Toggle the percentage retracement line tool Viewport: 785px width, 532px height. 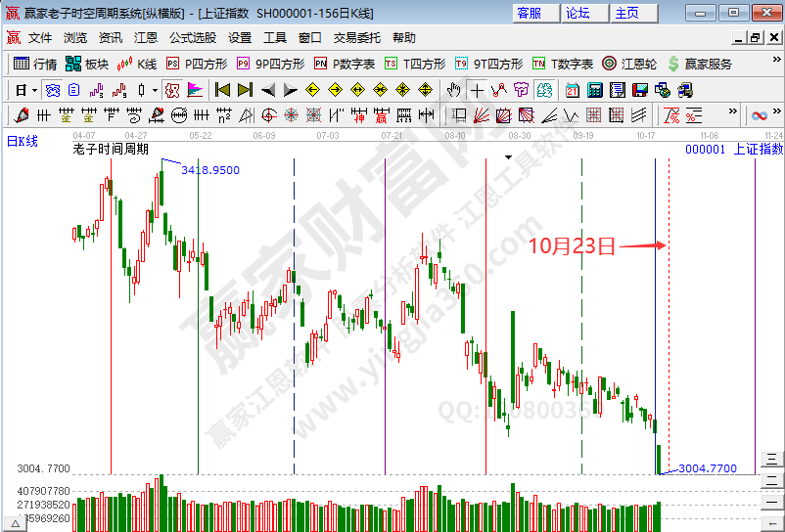click(x=694, y=115)
